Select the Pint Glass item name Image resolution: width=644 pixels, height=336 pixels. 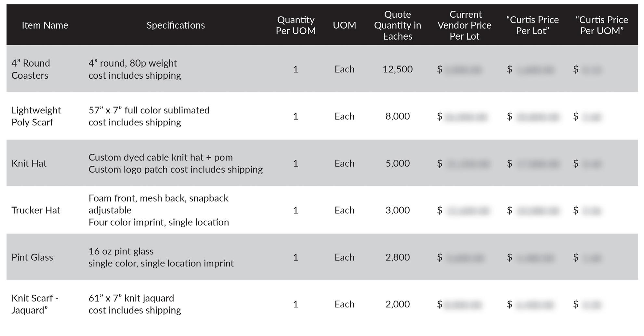(32, 257)
